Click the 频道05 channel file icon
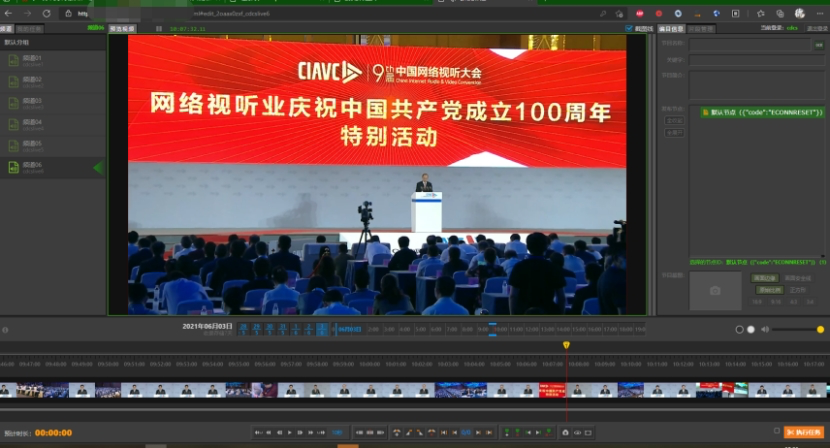 tap(13, 146)
